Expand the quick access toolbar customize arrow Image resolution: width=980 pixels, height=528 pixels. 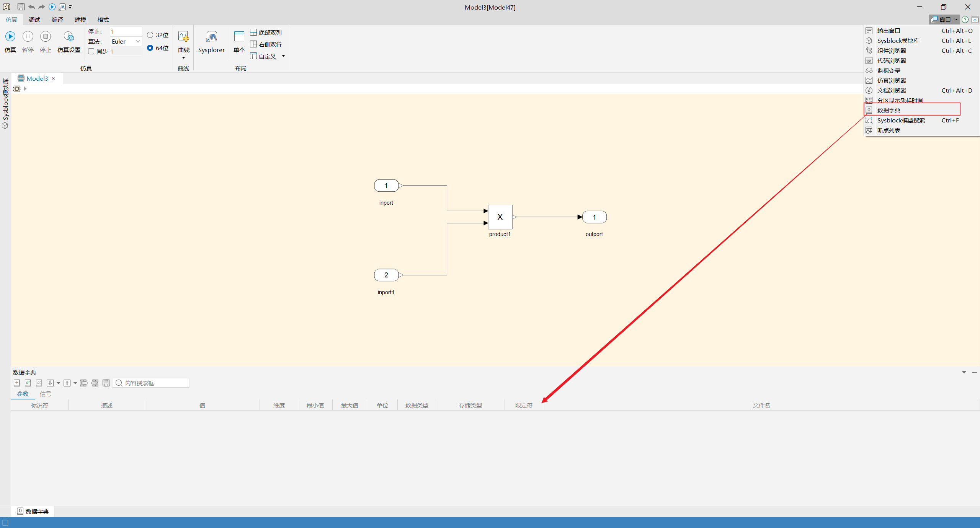click(70, 7)
